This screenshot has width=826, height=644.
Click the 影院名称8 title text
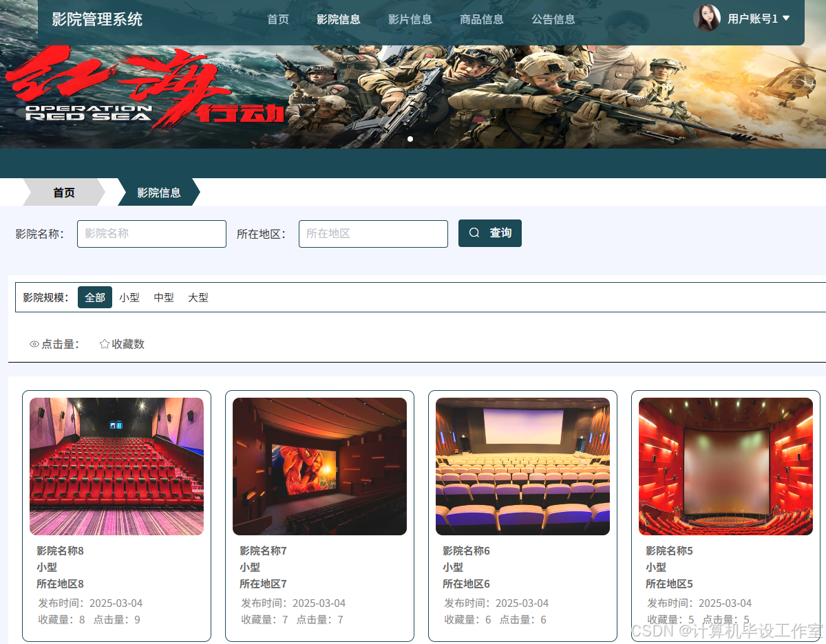60,550
